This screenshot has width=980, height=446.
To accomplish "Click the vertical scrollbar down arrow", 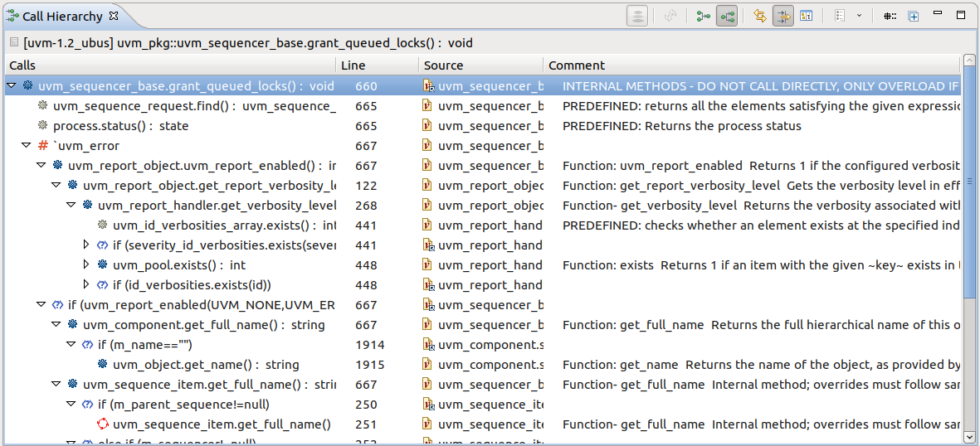I will click(x=970, y=436).
